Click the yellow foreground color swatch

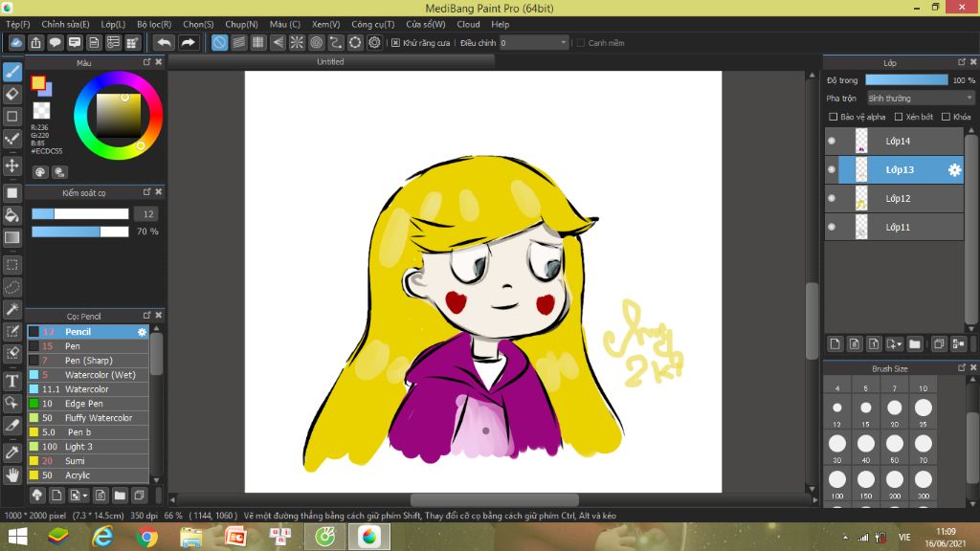pos(38,83)
